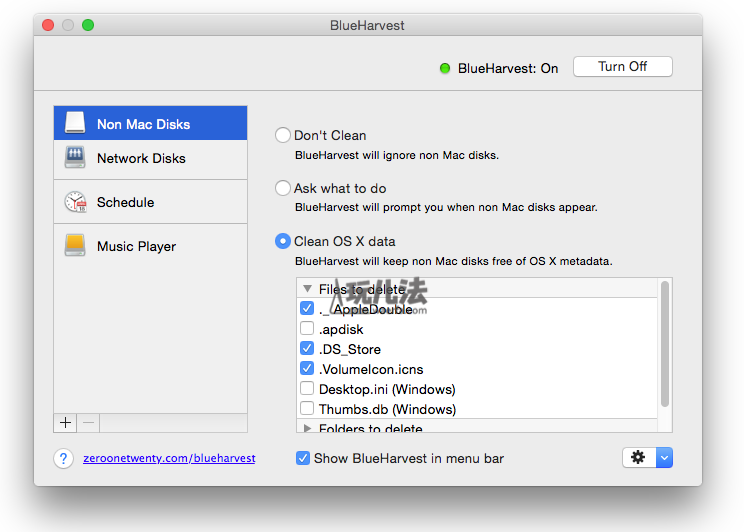
Task: Click the .VolumeIcon.icns file name
Action: tap(371, 369)
